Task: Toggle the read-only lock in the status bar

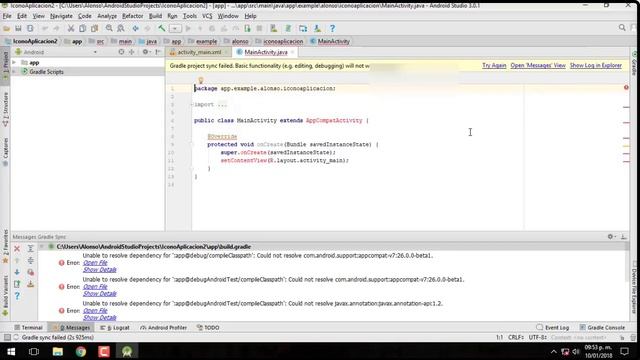Action: click(x=622, y=338)
